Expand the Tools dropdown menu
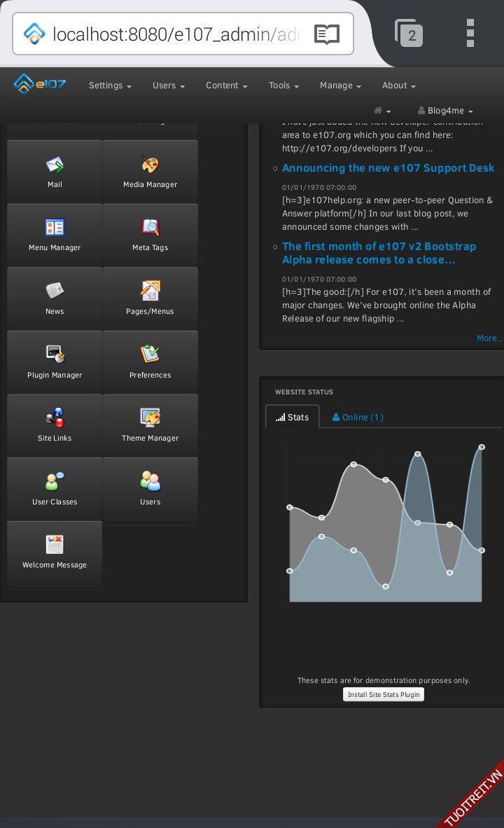 coord(283,85)
